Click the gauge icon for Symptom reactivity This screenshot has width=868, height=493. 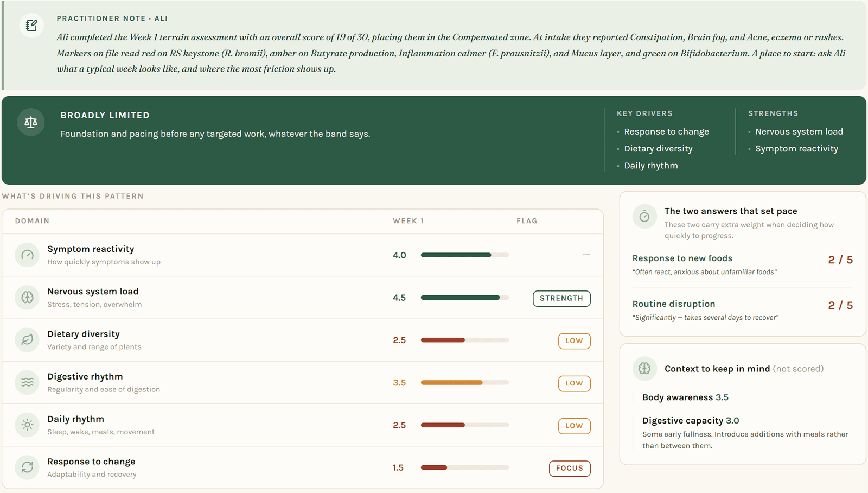coord(27,255)
